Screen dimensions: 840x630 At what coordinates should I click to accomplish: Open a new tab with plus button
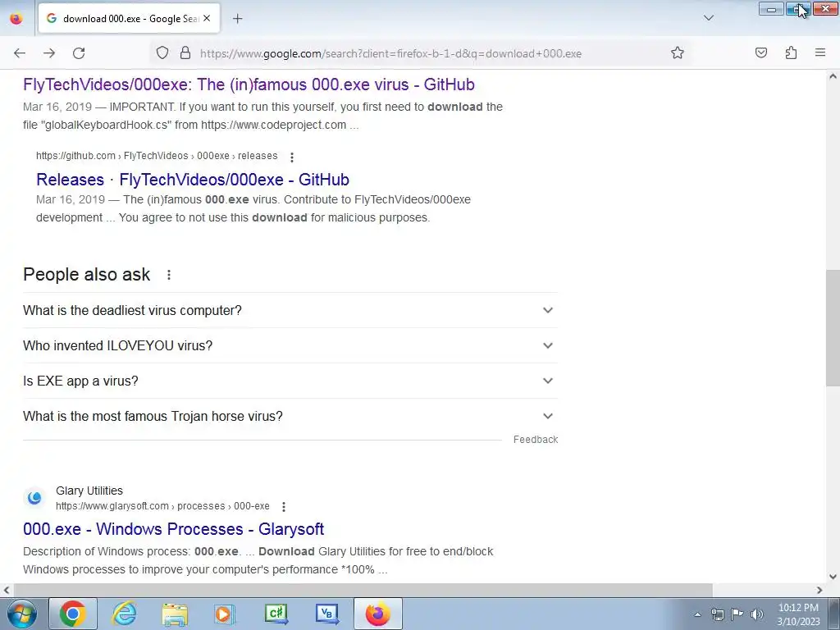coord(238,19)
